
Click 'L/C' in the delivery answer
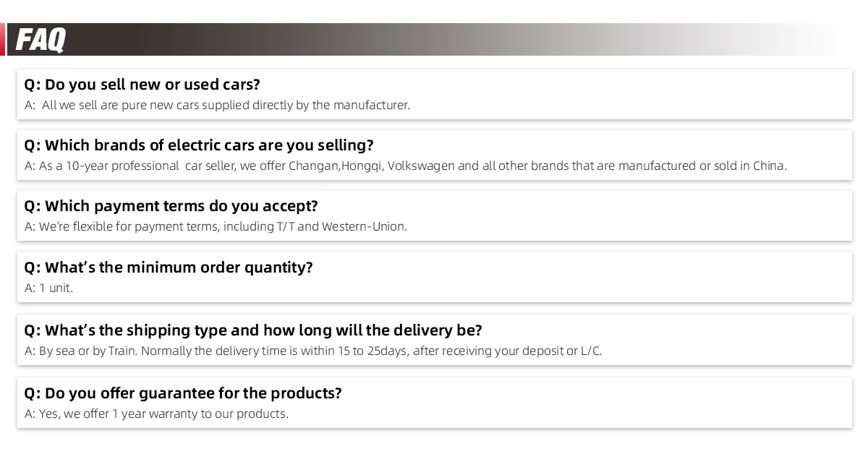pos(592,351)
